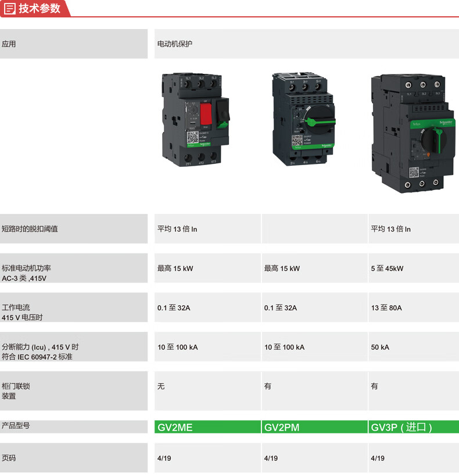This screenshot has width=459, height=476.
Task: Click the QR code on GV2ME breaker
Action: pyautogui.click(x=192, y=138)
